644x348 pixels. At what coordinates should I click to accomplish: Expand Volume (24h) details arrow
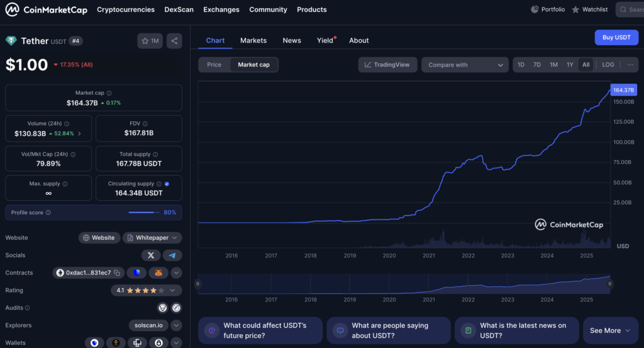(x=79, y=134)
